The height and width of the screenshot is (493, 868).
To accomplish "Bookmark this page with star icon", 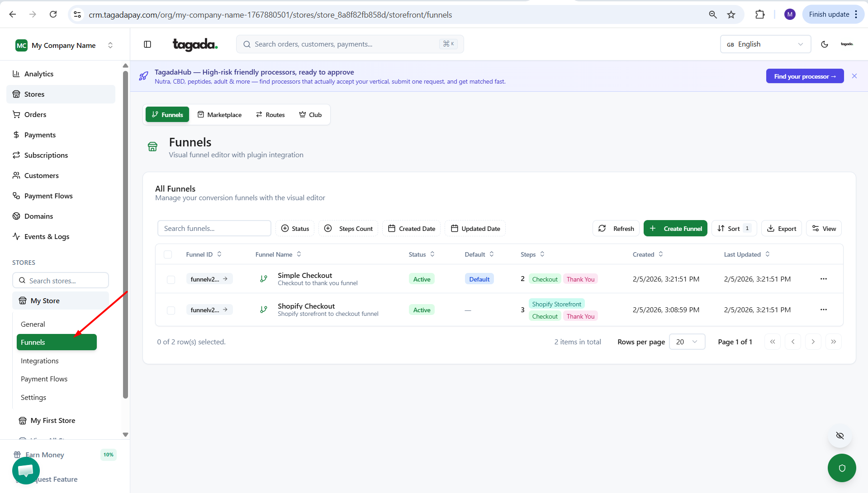I will [731, 14].
